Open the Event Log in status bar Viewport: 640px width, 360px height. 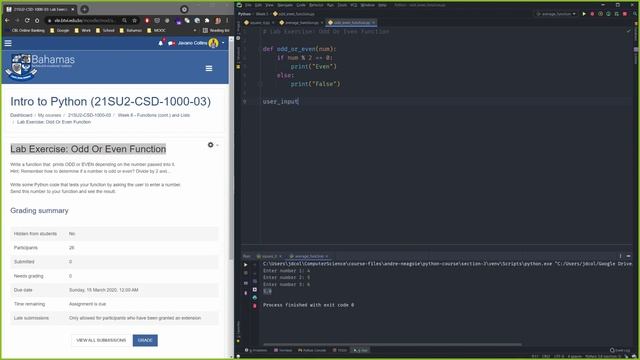point(620,350)
